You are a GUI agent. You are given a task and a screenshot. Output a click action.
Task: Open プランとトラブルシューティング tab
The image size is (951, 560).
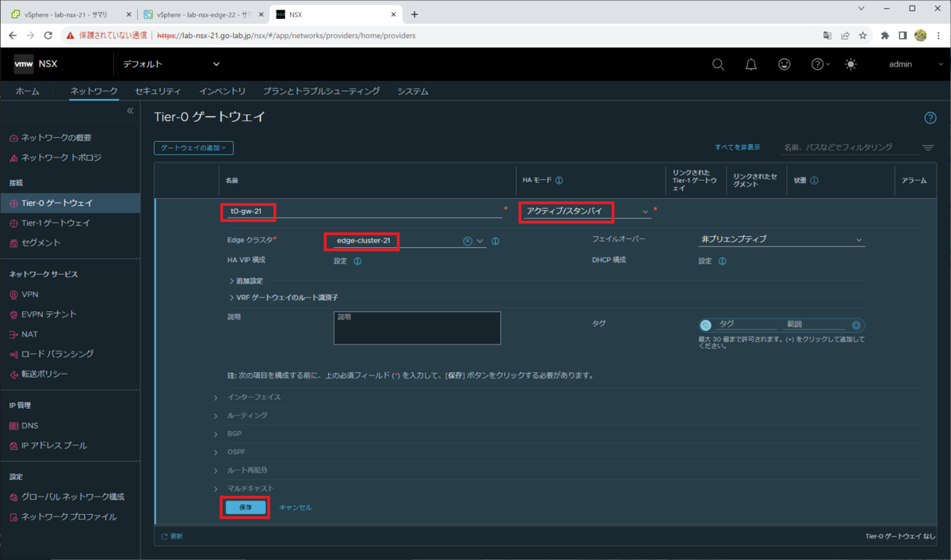click(x=321, y=91)
